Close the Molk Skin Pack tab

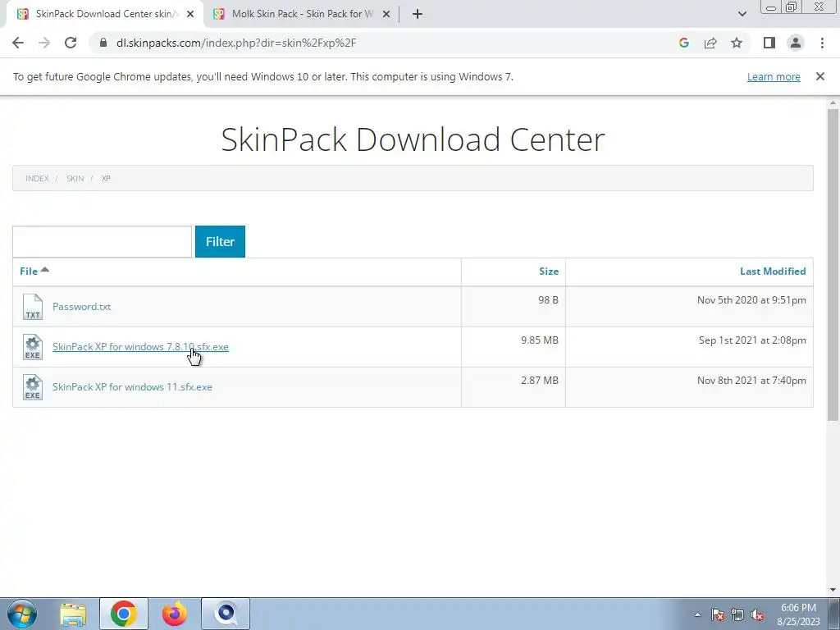[386, 14]
